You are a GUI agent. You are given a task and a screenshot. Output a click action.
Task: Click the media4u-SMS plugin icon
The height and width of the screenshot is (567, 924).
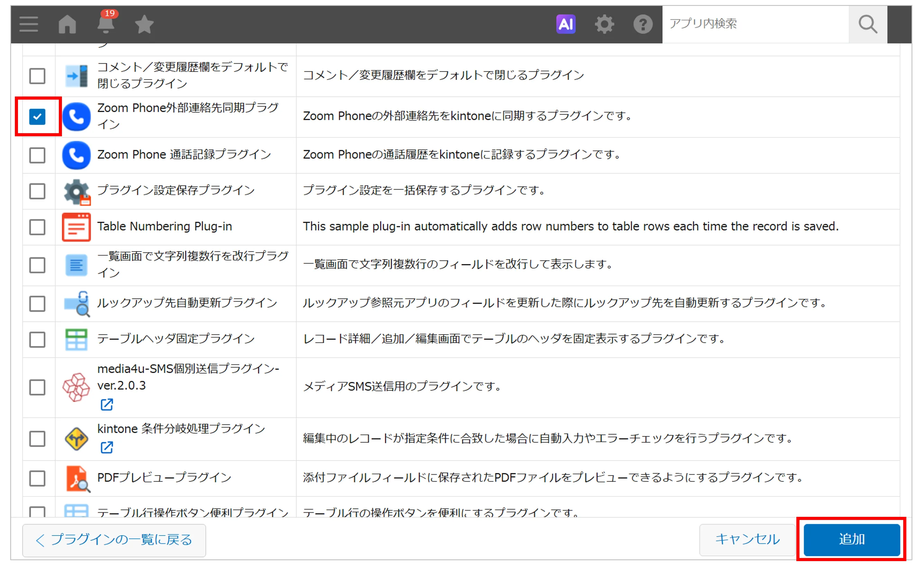(x=76, y=387)
